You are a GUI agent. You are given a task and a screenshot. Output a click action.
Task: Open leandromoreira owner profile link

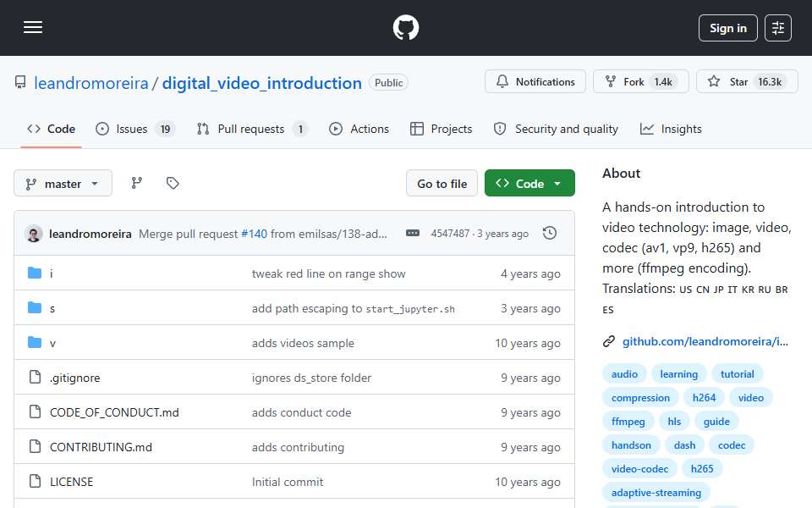[91, 83]
